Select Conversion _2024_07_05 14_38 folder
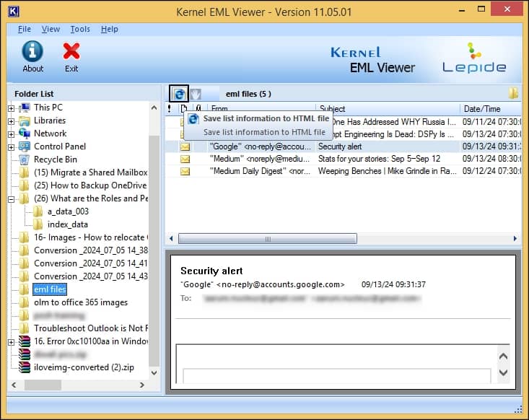This screenshot has width=529, height=420. tap(91, 250)
